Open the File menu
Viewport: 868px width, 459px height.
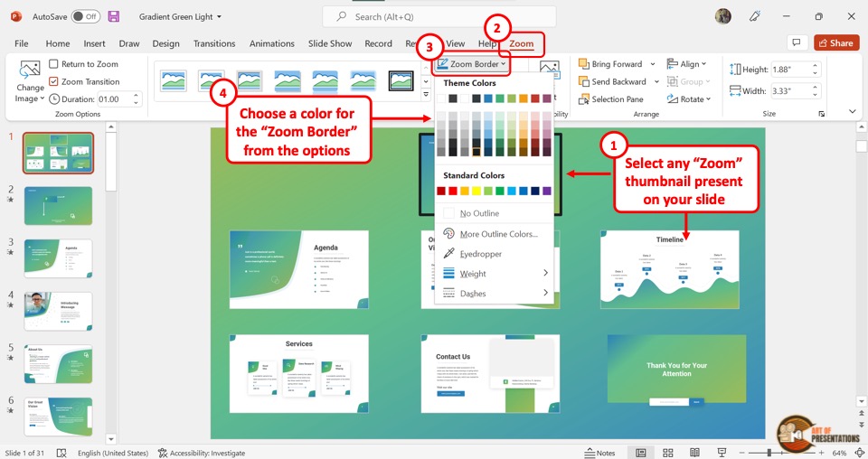tap(22, 43)
